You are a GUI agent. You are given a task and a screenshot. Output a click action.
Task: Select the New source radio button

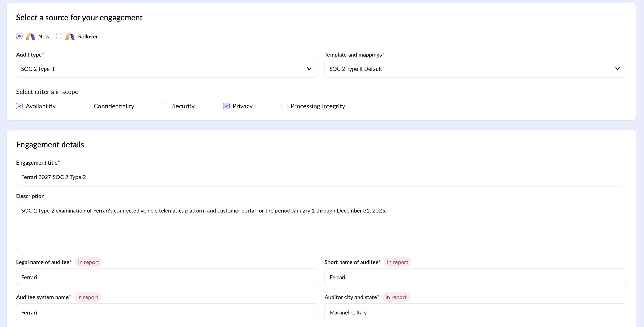point(19,36)
